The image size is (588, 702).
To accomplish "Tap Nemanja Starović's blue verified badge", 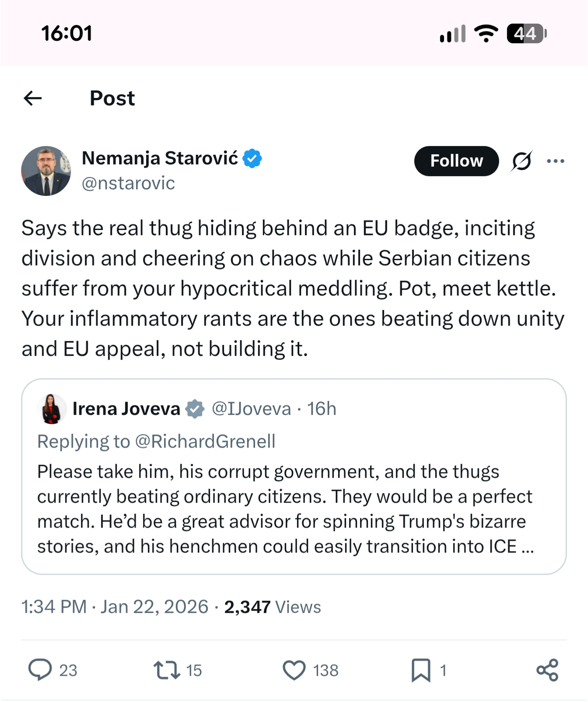I will point(252,158).
